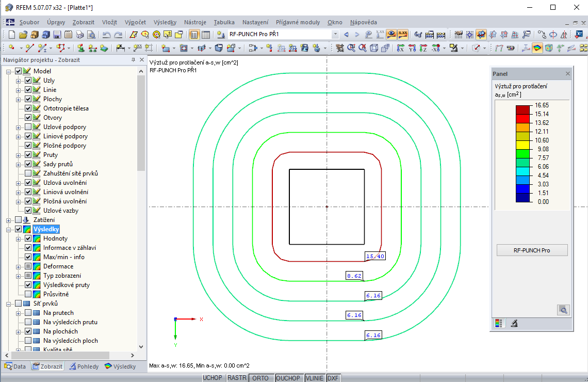View in X direction

(400, 48)
